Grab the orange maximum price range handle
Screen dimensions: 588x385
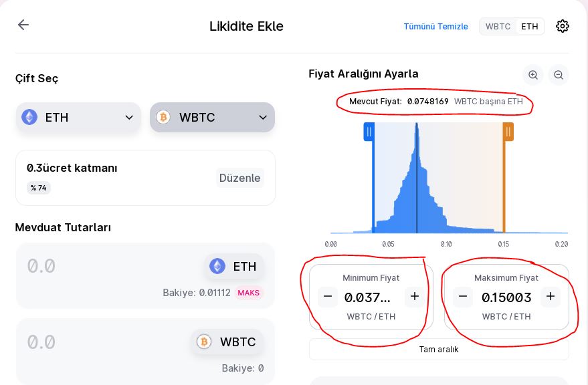point(508,132)
